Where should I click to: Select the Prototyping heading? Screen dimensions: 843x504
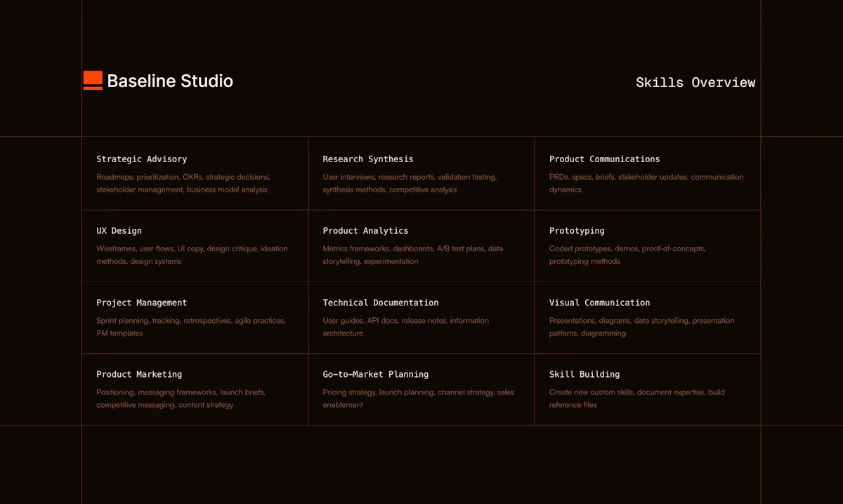coord(577,231)
